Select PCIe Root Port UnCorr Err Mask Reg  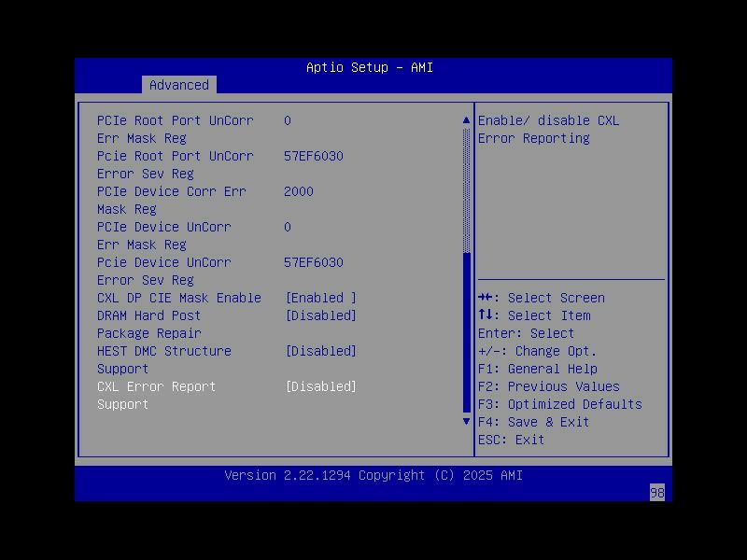tap(176, 130)
